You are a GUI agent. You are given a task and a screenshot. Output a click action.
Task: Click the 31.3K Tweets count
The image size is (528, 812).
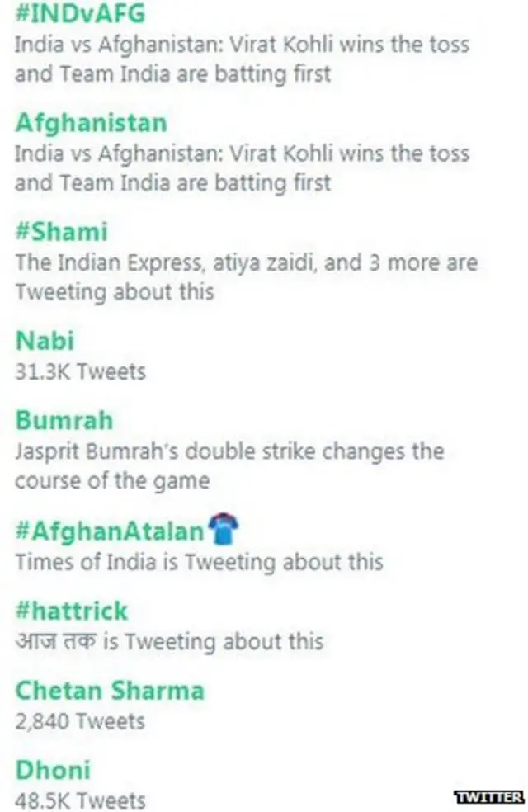pos(80,371)
